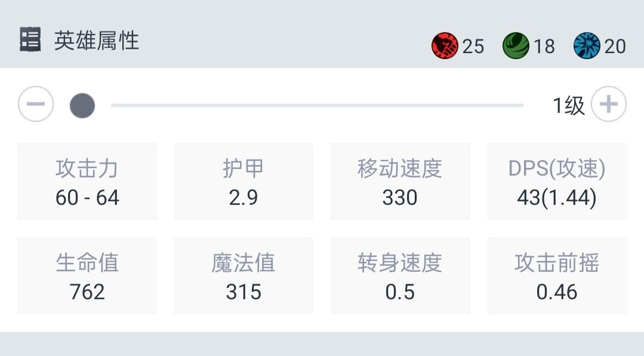Select the 移动速度 stat card
This screenshot has width=644, height=356.
[x=400, y=182]
